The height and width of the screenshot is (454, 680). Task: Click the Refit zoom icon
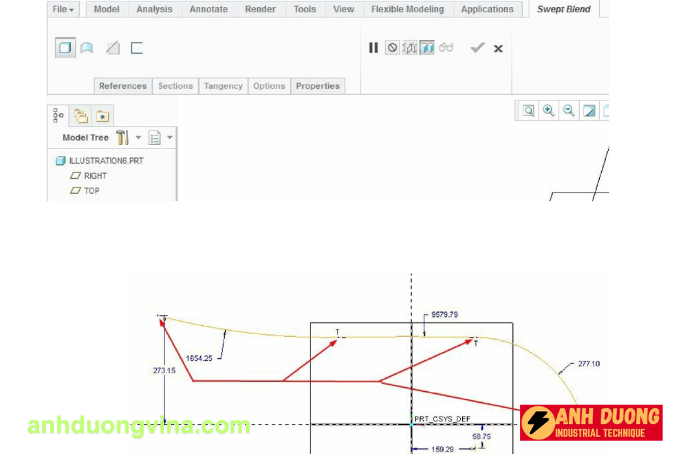(528, 111)
